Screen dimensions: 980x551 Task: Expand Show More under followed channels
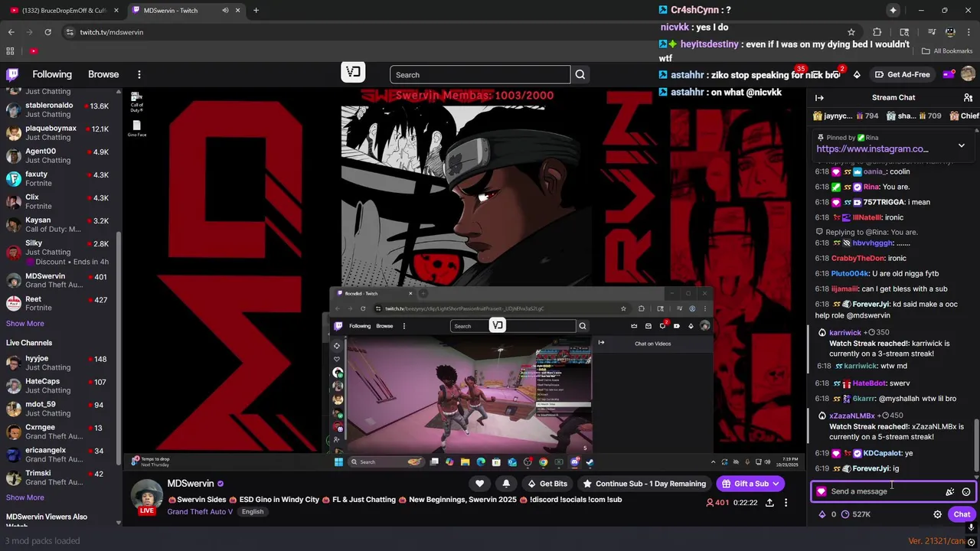coord(24,324)
